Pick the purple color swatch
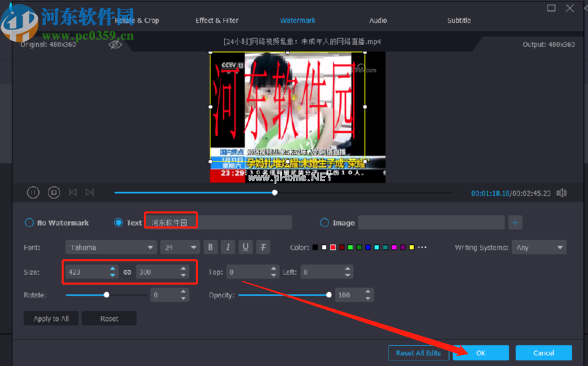Screen dimensions: 588x366 click(402, 247)
